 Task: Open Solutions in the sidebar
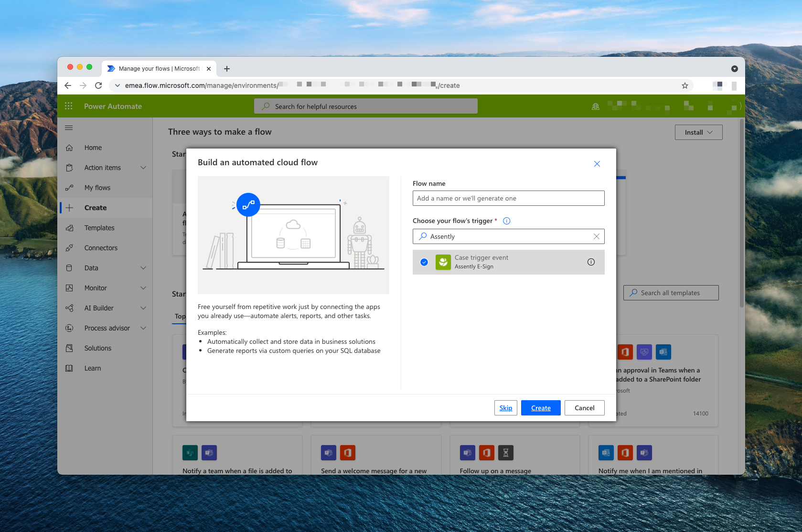98,348
